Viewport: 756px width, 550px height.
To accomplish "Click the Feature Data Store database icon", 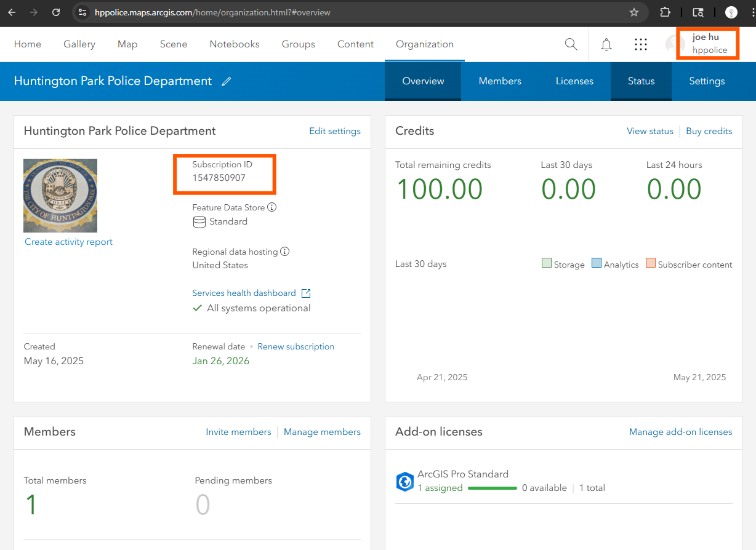I will 199,222.
